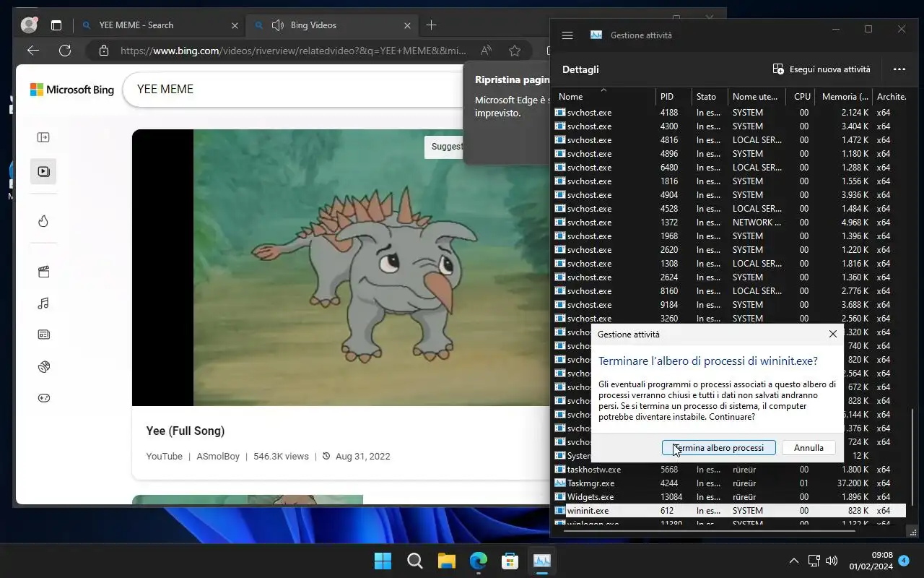
Task: Open movies clapperboard sidebar icon
Action: pos(43,272)
